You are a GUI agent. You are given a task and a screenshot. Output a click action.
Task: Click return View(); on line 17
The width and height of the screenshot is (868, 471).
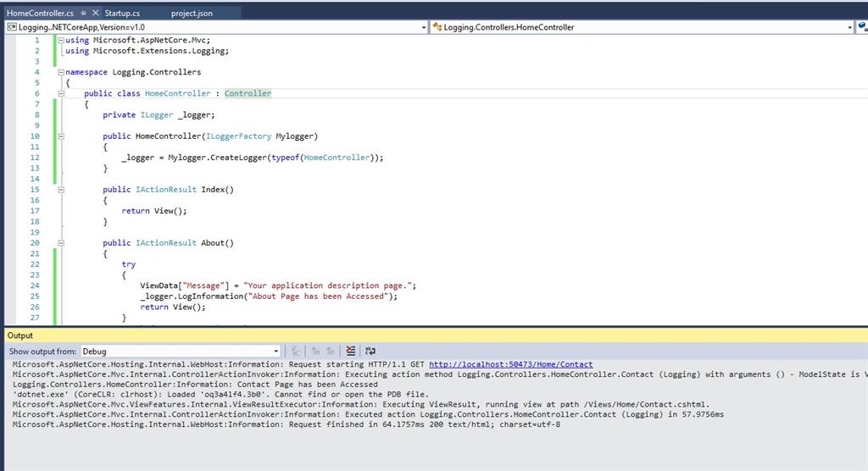coord(154,211)
